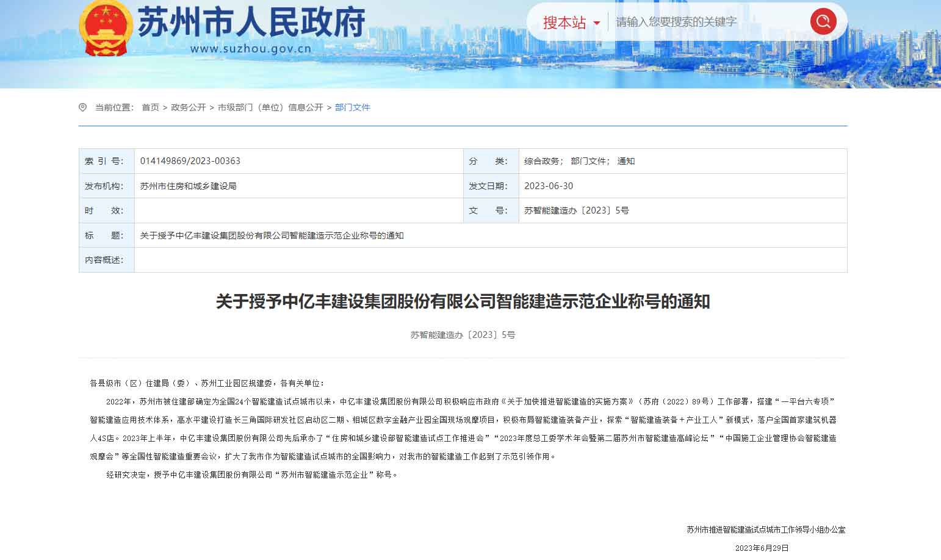Click the 综合政务 category value in the table
Viewport: 941px width, 560px height.
[543, 161]
